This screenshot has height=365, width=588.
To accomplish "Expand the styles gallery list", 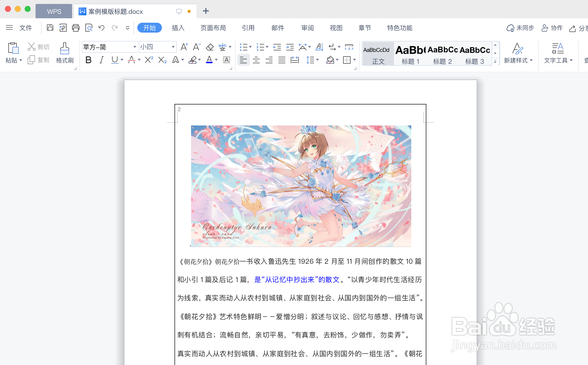I will click(x=495, y=62).
